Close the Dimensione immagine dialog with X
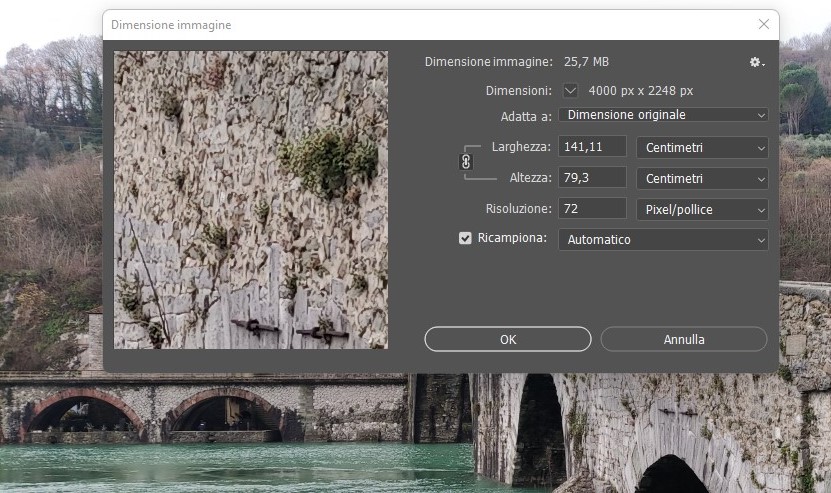The width and height of the screenshot is (831, 493). (x=764, y=24)
